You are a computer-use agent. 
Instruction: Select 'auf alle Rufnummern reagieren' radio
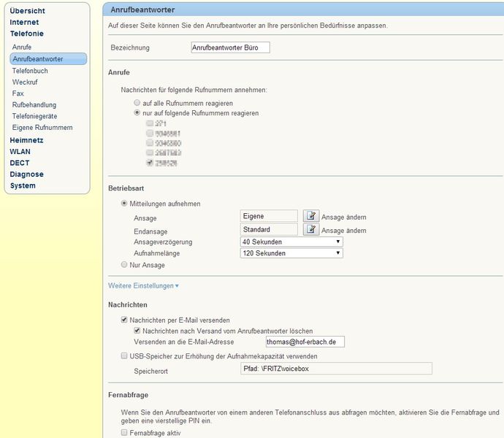click(137, 103)
